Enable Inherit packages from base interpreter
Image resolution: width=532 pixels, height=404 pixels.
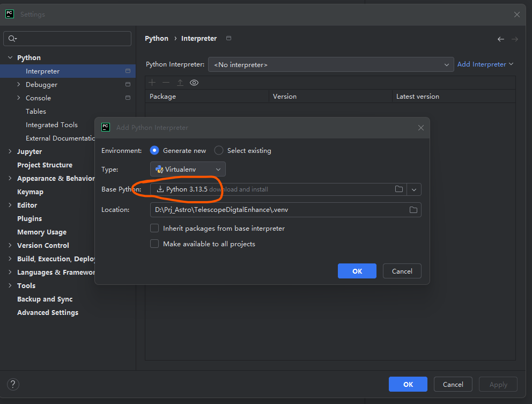[154, 228]
